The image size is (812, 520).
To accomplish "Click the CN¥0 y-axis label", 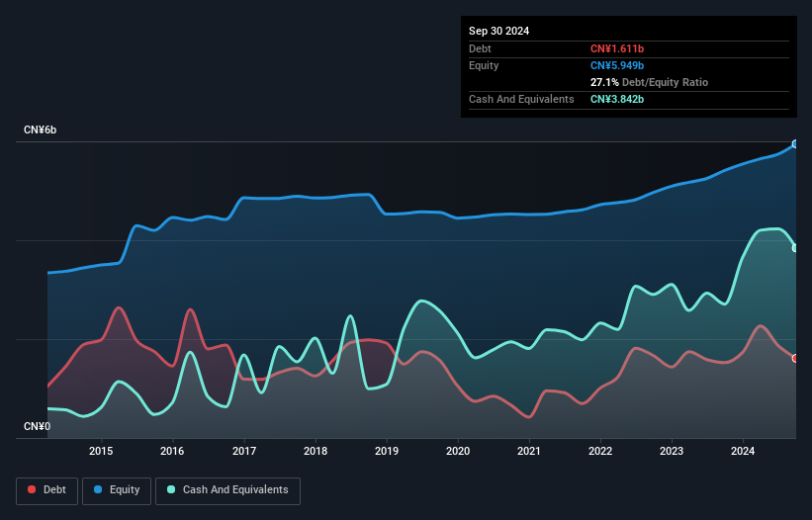I will click(x=37, y=426).
